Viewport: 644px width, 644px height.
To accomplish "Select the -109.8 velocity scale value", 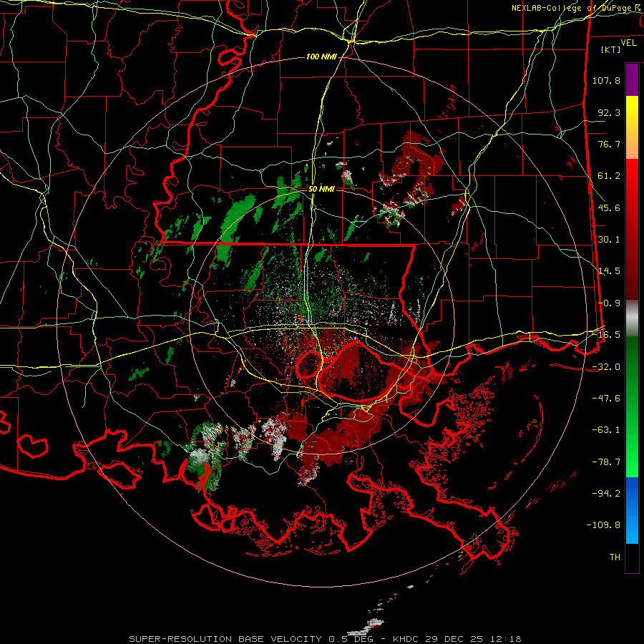I will tap(604, 525).
